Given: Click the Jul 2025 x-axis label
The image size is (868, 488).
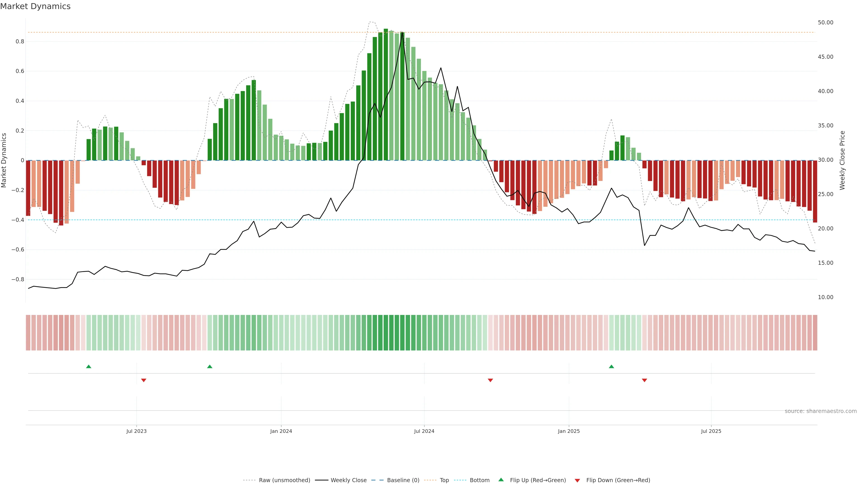Looking at the screenshot, I should click(711, 431).
